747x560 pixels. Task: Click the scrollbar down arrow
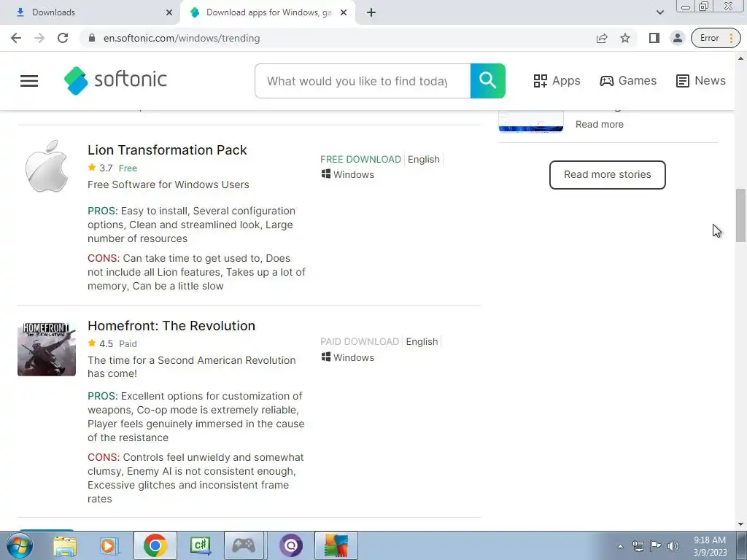pos(741,524)
